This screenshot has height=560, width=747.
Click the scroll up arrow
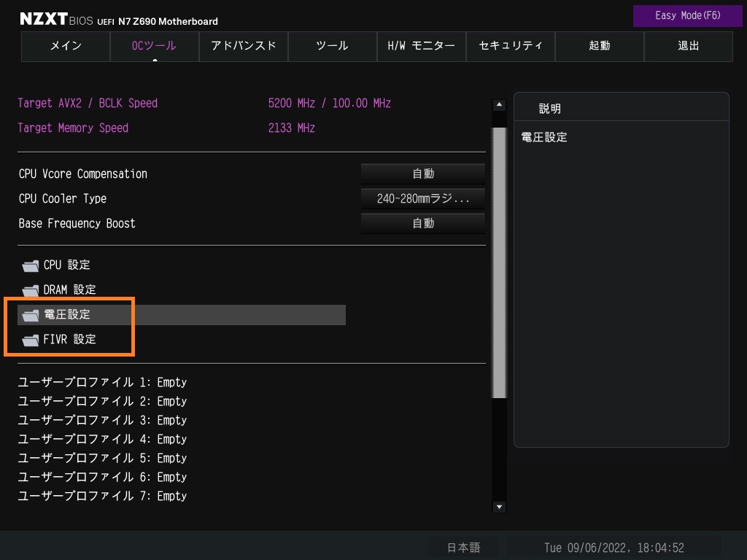point(499,105)
